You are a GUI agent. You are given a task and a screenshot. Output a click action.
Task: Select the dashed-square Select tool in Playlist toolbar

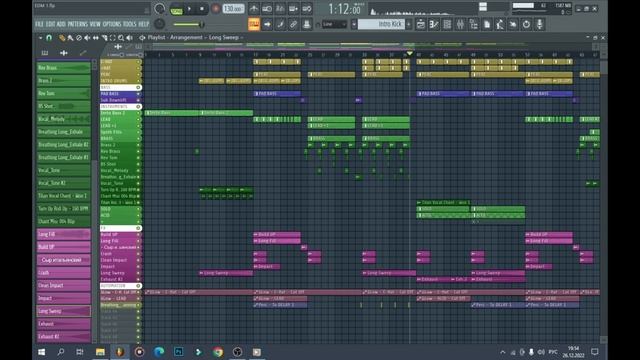(113, 38)
